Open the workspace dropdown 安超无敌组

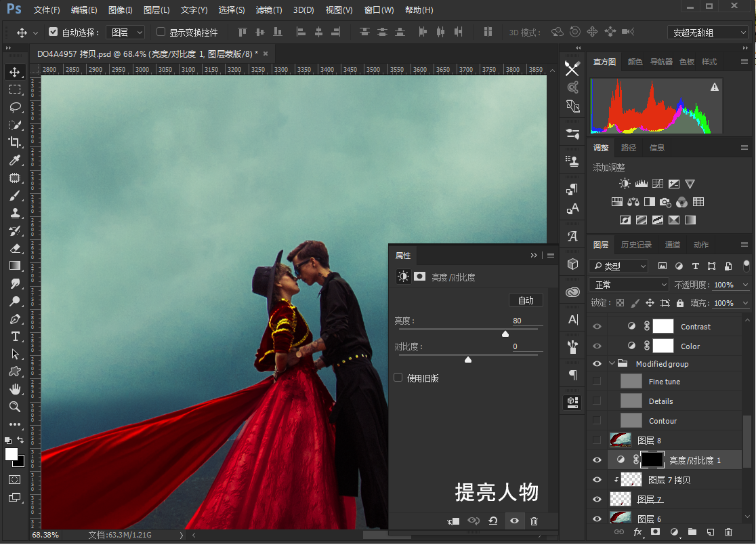coord(708,33)
